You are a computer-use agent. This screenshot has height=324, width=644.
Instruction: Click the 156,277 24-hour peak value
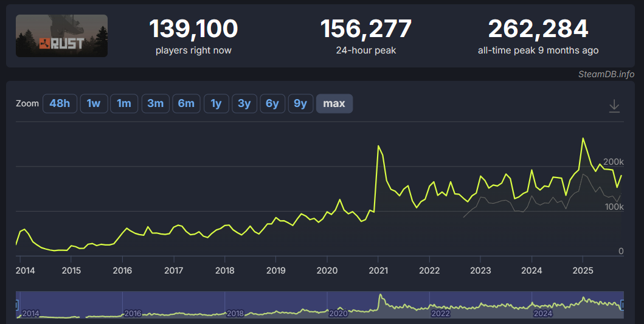click(365, 29)
